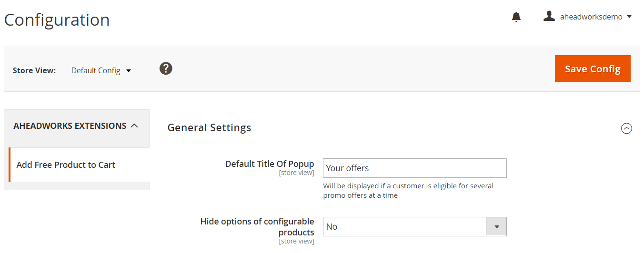The image size is (644, 253).
Task: Open the Hide options of configurable products select
Action: [404, 227]
